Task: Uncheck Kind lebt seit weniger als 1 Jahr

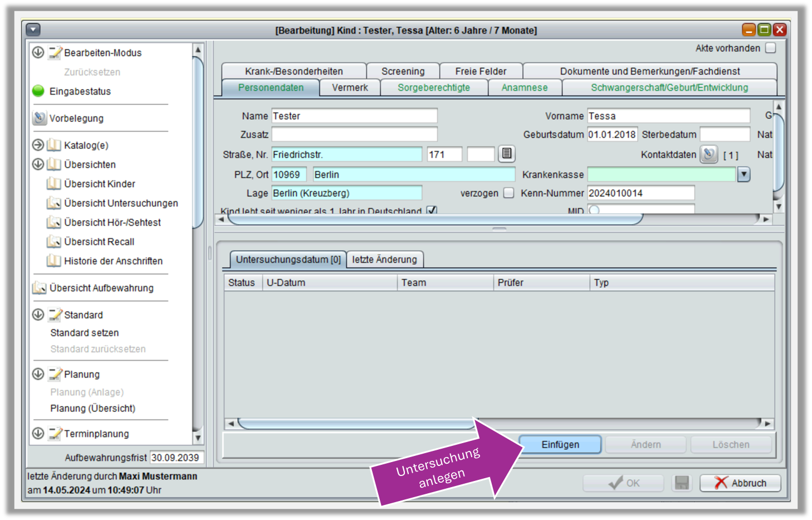Action: click(x=431, y=211)
